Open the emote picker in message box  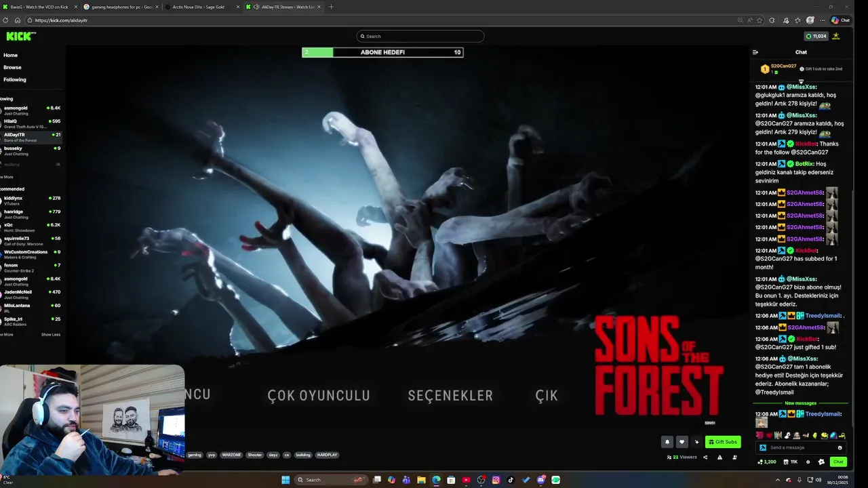pos(840,447)
